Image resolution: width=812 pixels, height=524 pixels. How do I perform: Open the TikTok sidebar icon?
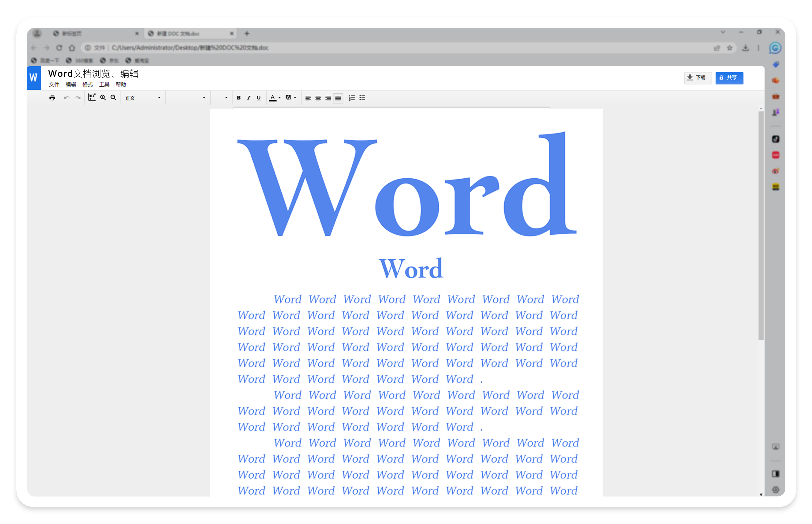776,139
